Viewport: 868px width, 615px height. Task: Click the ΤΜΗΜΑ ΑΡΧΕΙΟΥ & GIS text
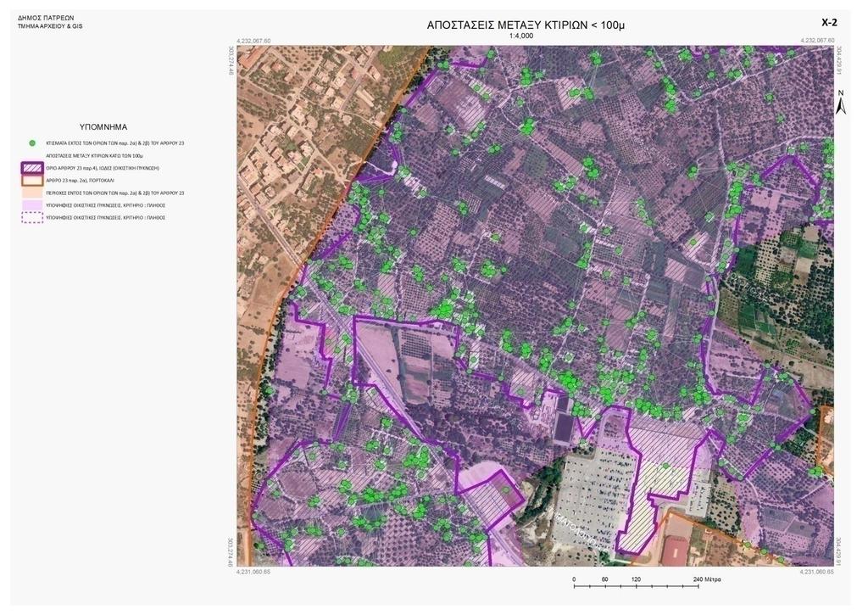coord(50,26)
